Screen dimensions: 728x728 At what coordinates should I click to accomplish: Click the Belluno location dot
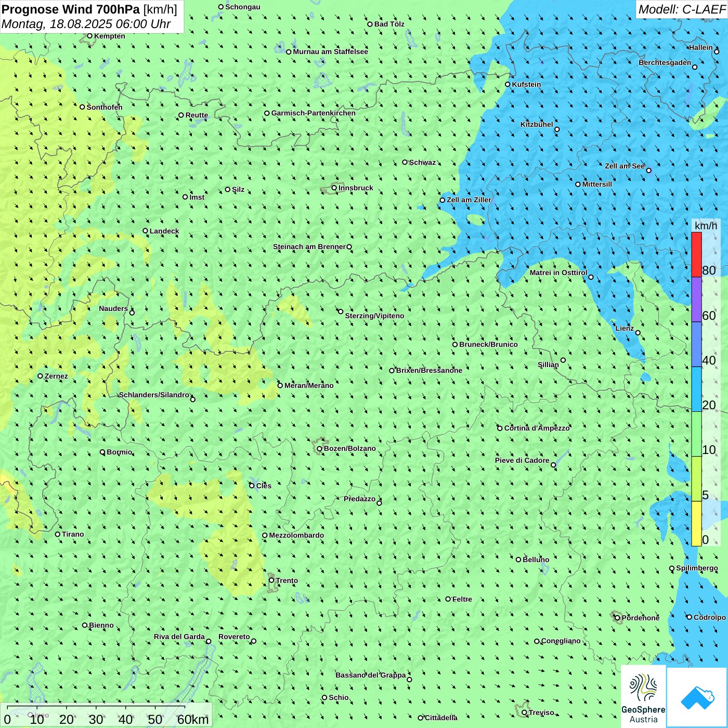point(518,560)
